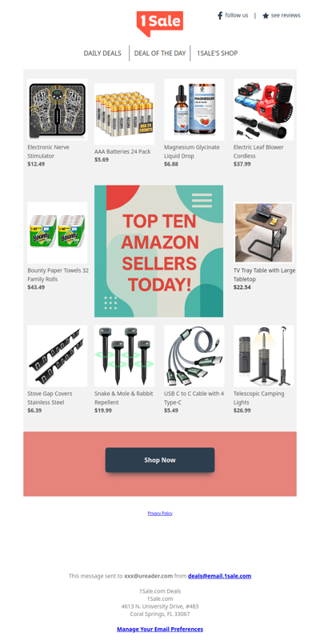
Task: Click the star see reviews icon
Action: click(266, 16)
